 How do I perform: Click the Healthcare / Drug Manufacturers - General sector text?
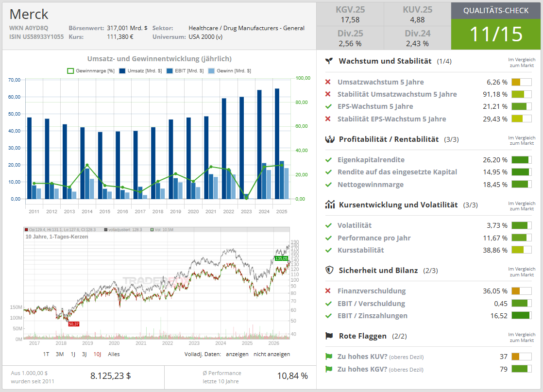(247, 28)
